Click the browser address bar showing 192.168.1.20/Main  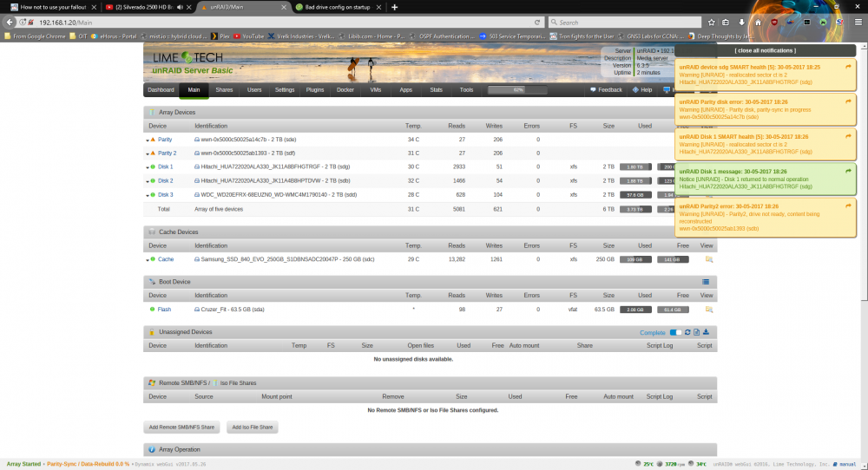point(282,23)
